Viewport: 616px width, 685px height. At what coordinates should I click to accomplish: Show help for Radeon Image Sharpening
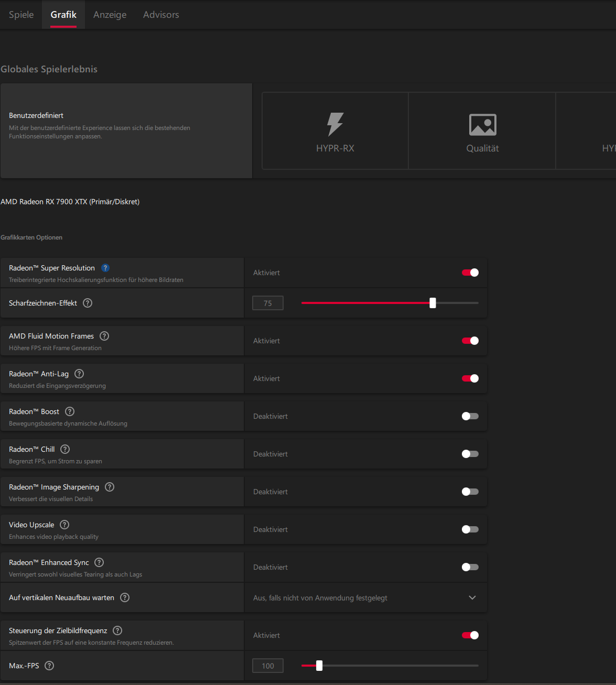110,487
